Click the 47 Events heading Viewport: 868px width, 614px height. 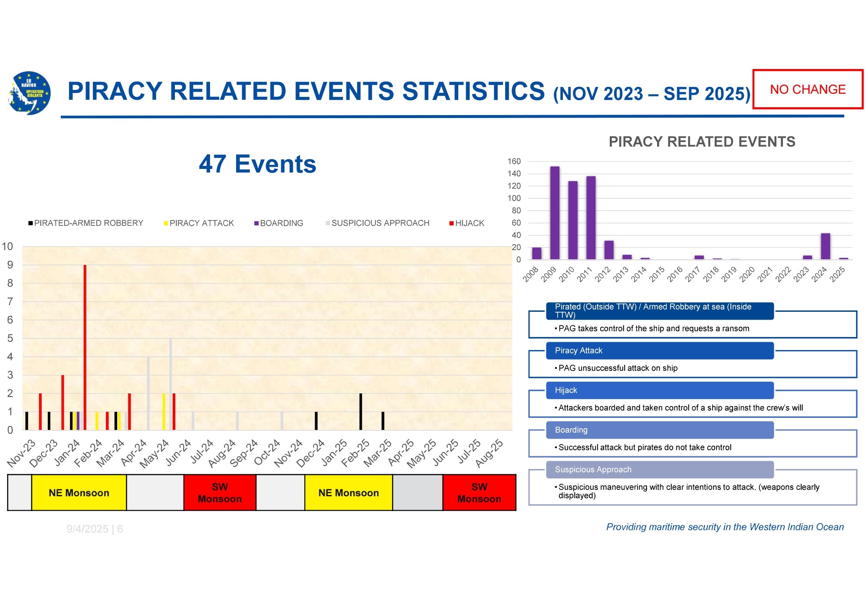[257, 164]
